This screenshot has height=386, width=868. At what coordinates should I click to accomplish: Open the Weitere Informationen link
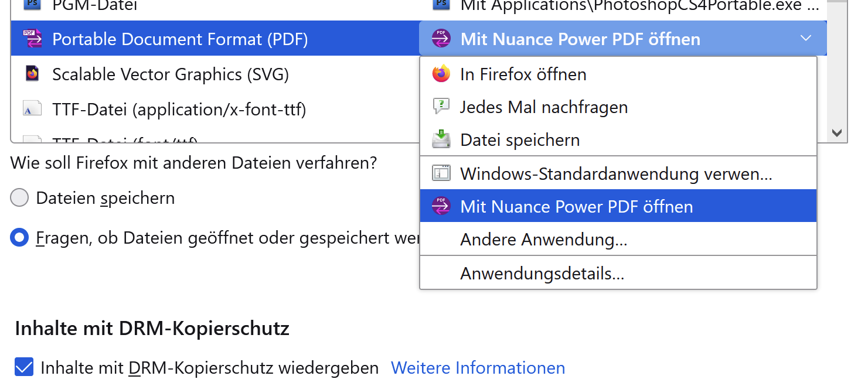click(x=478, y=368)
